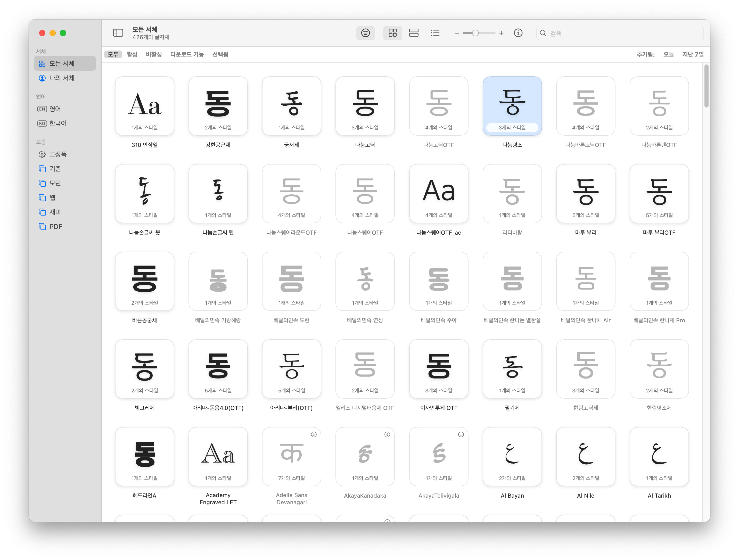Filter fonts added 지난 7일
The image size is (739, 560).
click(x=693, y=54)
